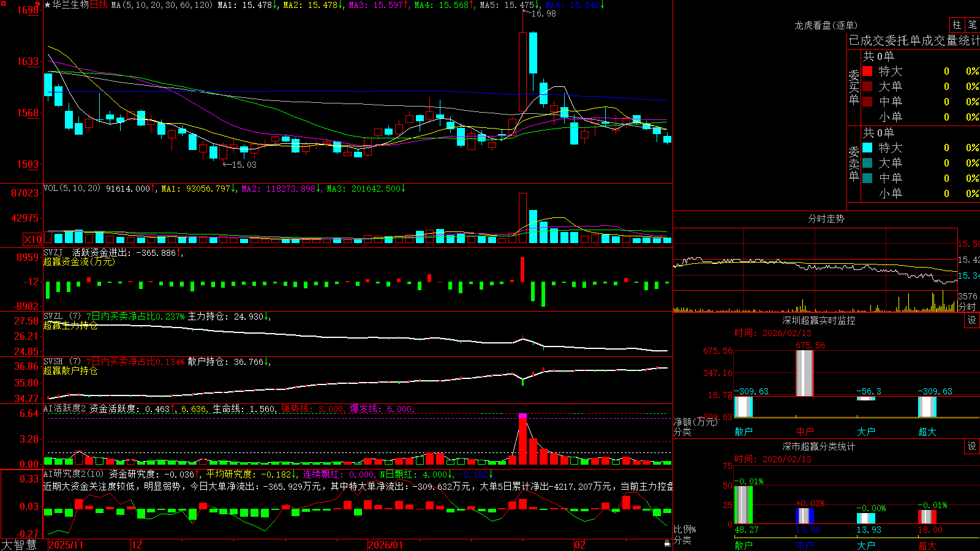This screenshot has width=980, height=551.
Task: Select the 2026/01 date marker on the timeline
Action: pyautogui.click(x=385, y=545)
